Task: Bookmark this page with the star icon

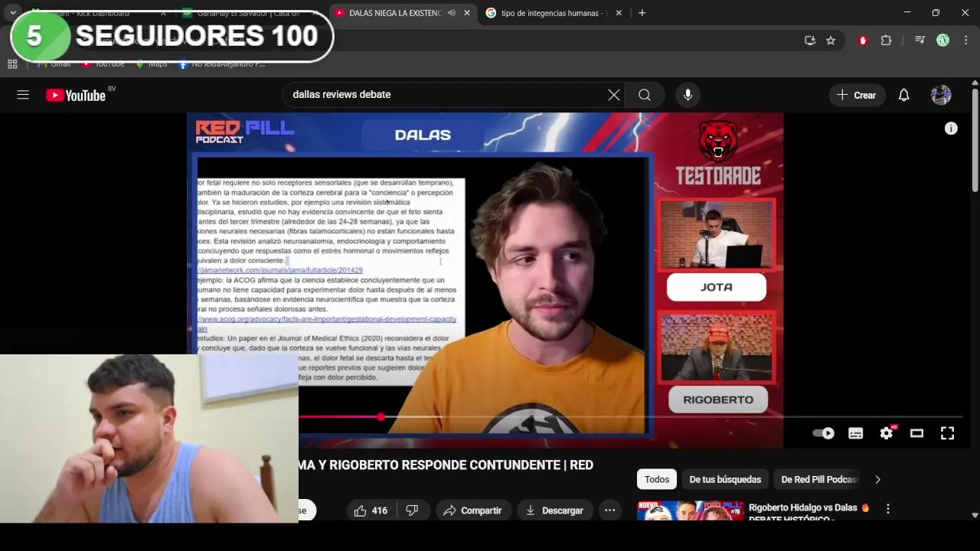Action: [831, 41]
